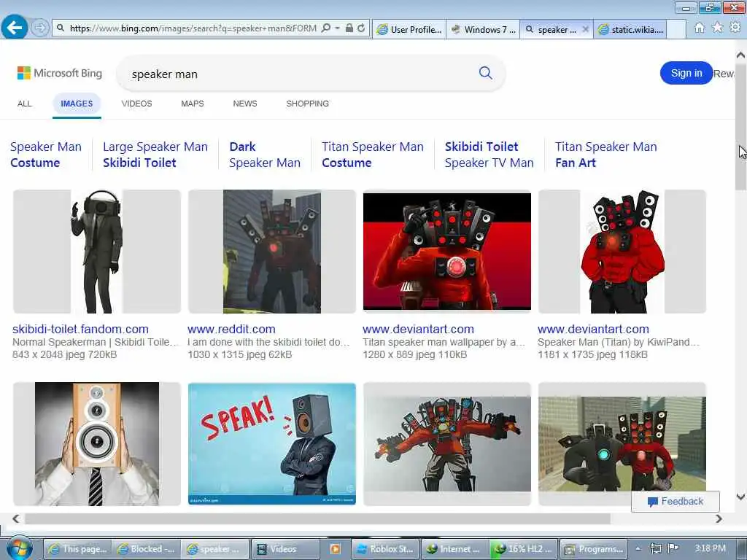Open Favorites star icon
The height and width of the screenshot is (560, 747).
(717, 28)
